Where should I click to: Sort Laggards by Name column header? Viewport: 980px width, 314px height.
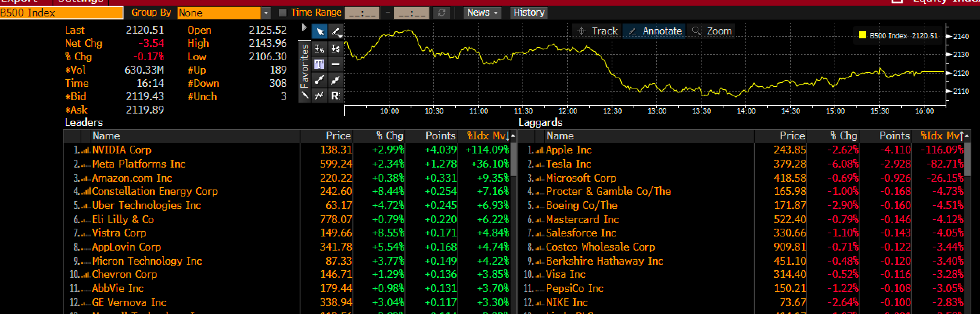coord(650,136)
